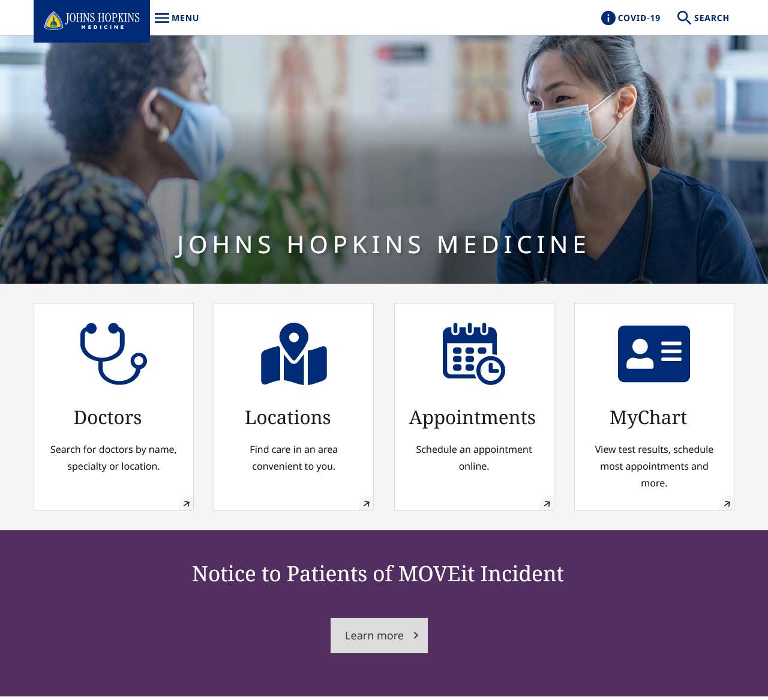Click the chevron on Learn more button

tap(416, 635)
